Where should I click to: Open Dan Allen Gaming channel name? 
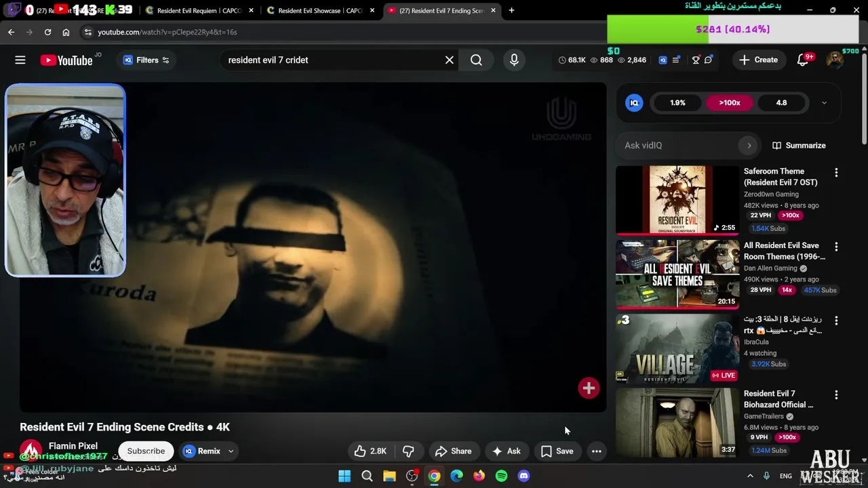[770, 268]
